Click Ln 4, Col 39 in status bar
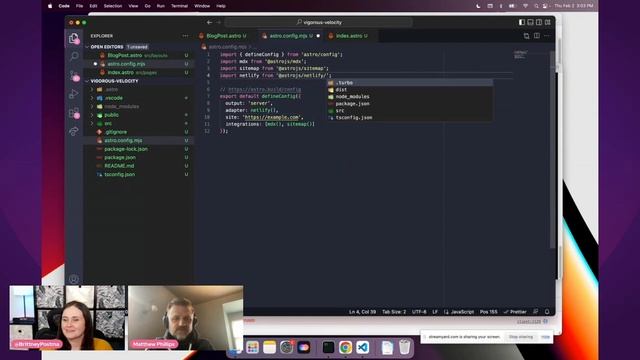The image size is (640, 360). 362,311
